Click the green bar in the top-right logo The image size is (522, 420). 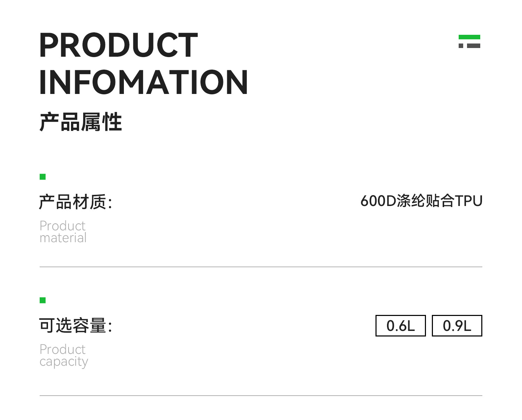click(x=469, y=37)
